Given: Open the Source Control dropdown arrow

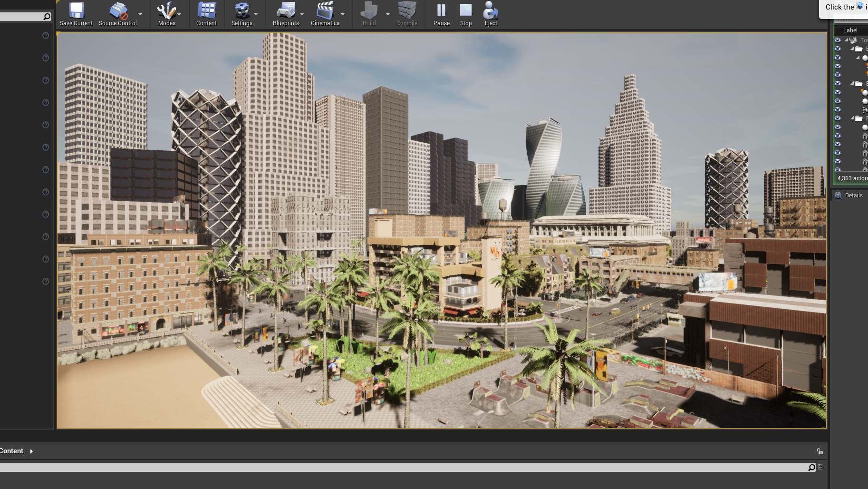Looking at the screenshot, I should pyautogui.click(x=140, y=14).
